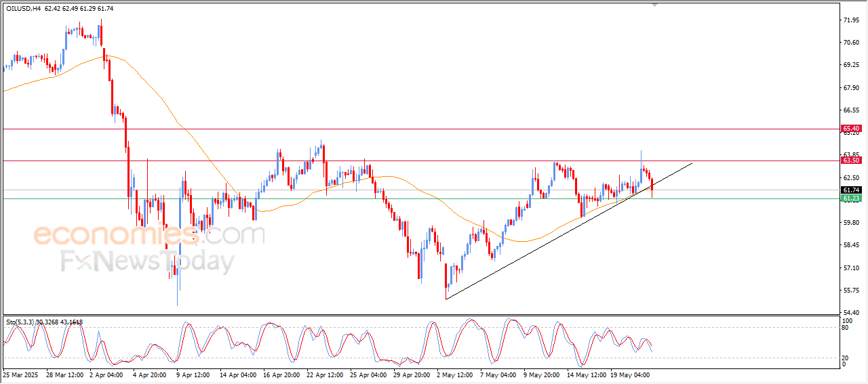The image size is (868, 384).
Task: Click the 80 level on stochastic scale
Action: point(845,328)
